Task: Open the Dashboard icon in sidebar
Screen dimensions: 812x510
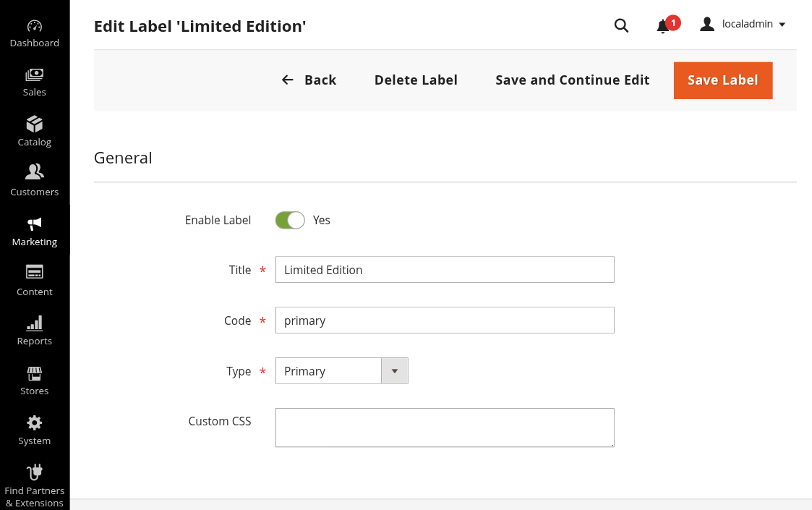Action: 35,26
